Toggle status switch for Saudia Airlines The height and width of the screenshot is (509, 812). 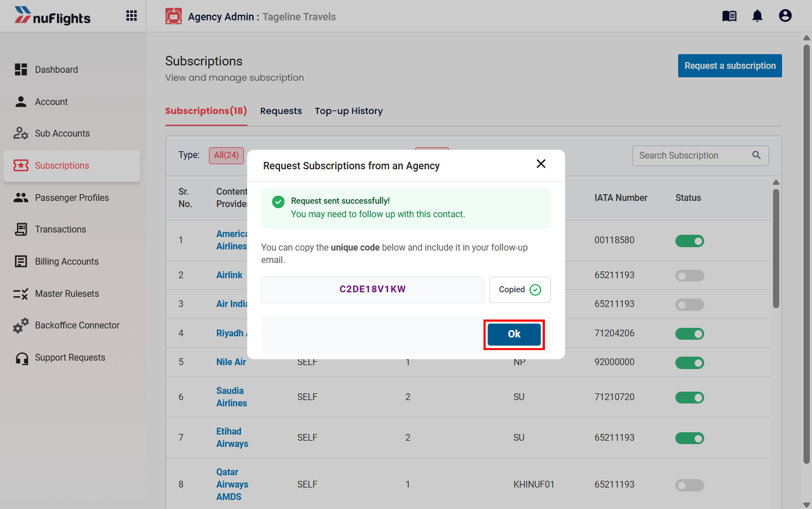click(x=689, y=398)
